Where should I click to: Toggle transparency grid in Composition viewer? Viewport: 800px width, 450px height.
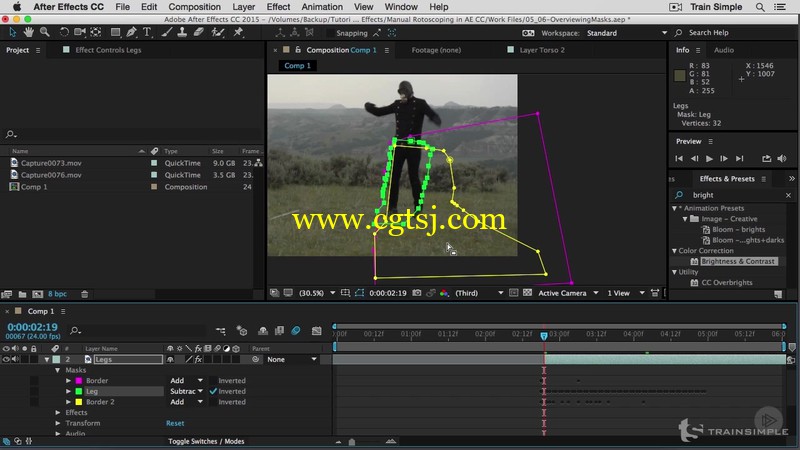click(528, 293)
